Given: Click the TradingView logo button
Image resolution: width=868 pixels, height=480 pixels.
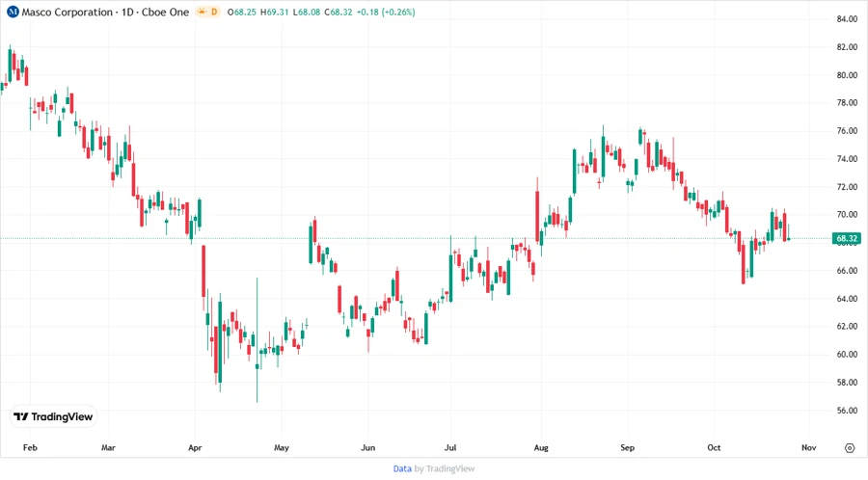Looking at the screenshot, I should point(54,416).
